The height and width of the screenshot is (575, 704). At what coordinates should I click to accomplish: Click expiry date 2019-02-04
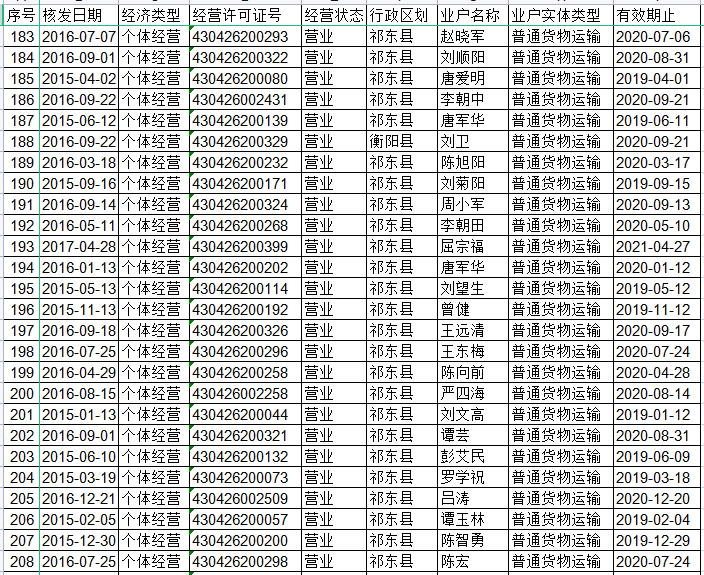pyautogui.click(x=652, y=519)
